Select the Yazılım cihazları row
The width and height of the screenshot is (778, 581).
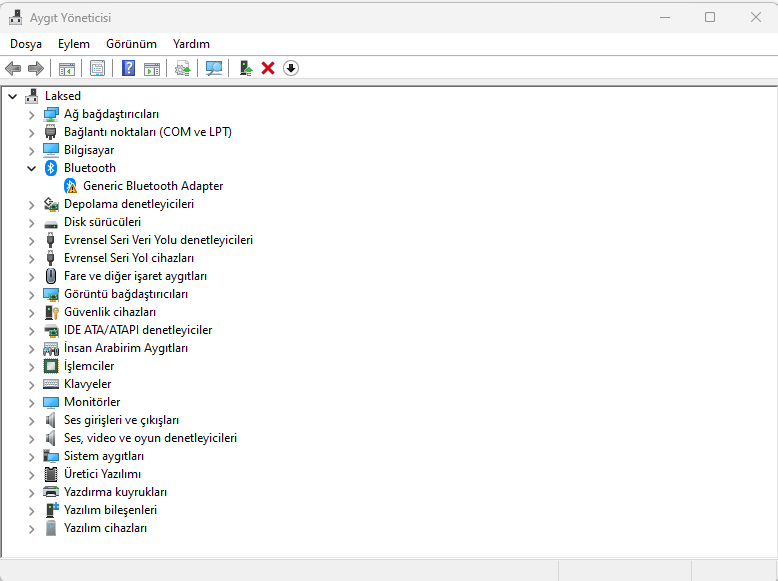point(105,528)
